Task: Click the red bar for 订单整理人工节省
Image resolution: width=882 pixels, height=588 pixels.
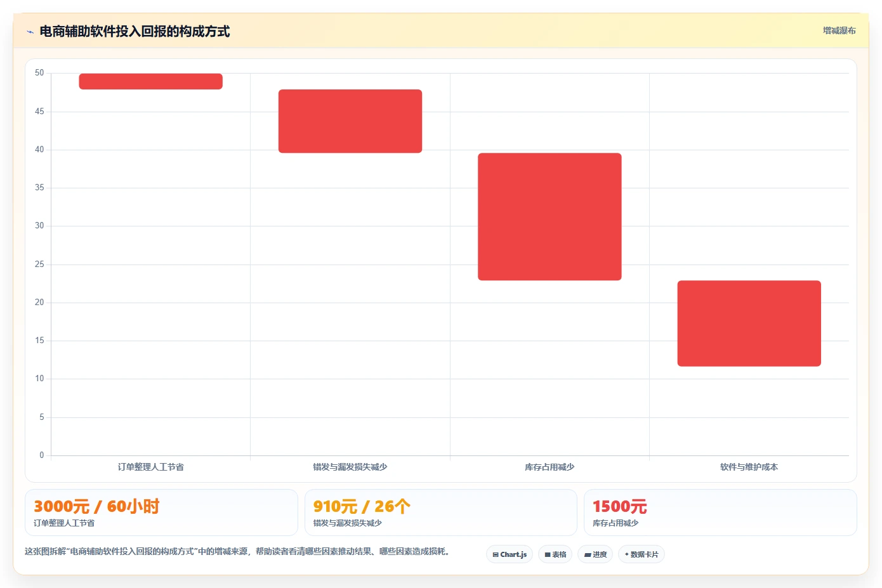Action: [150, 81]
